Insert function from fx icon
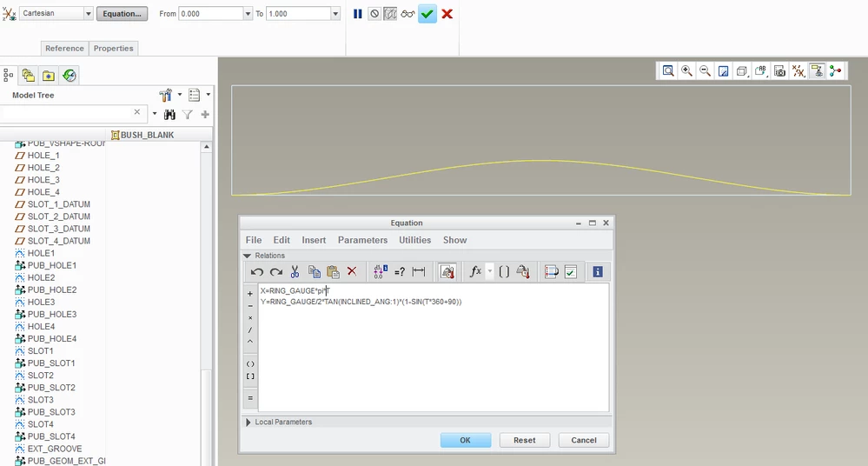The height and width of the screenshot is (466, 868). [x=475, y=271]
